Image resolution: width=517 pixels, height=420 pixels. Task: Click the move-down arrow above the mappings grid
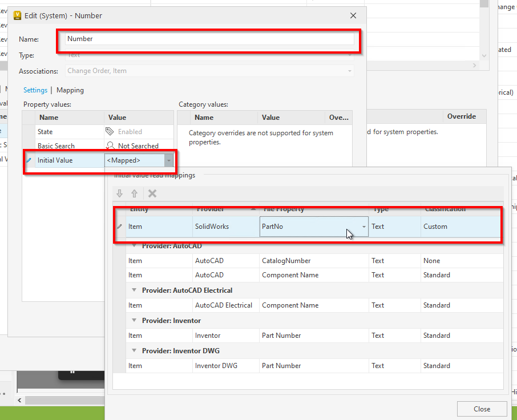coord(120,194)
